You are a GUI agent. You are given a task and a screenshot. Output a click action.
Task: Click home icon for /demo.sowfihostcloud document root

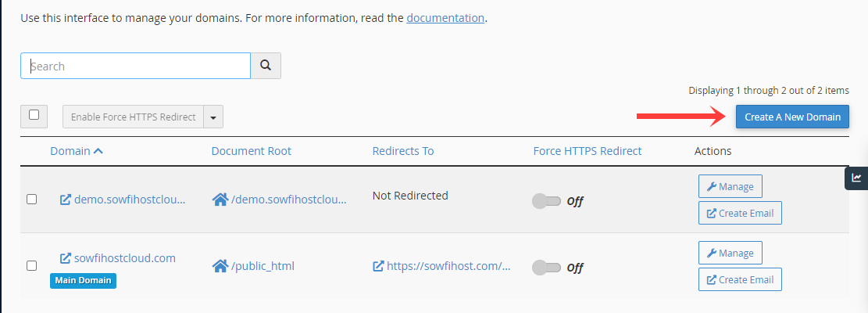[x=220, y=200]
